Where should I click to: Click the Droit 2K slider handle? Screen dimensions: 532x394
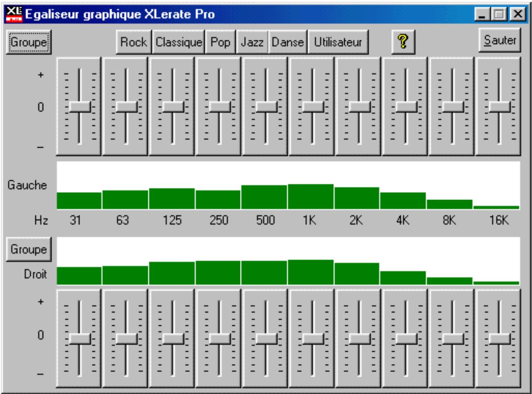(360, 339)
